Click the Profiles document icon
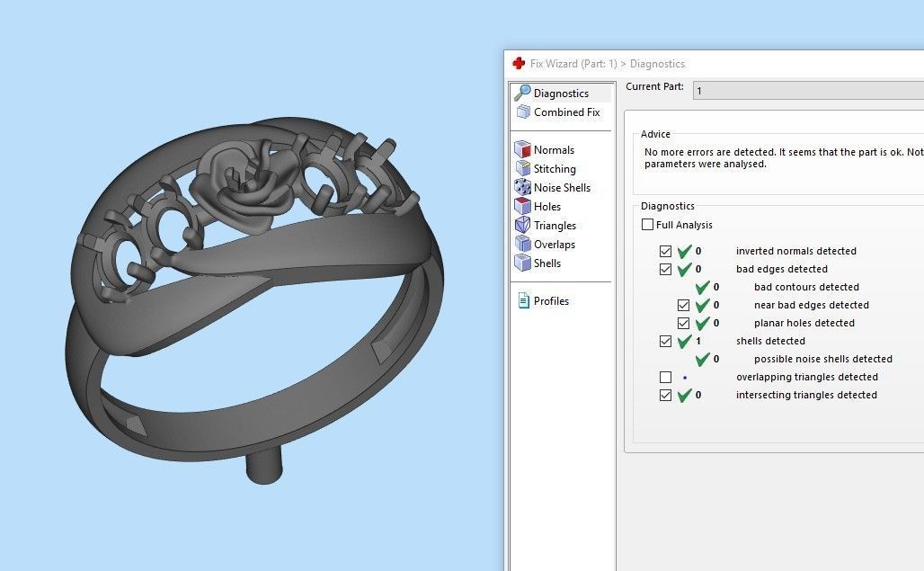The image size is (924, 571). [x=523, y=300]
